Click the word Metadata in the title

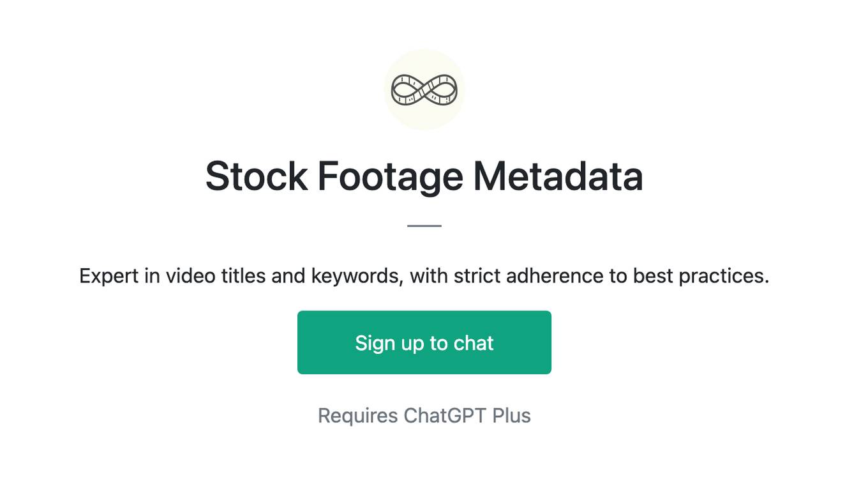[558, 176]
